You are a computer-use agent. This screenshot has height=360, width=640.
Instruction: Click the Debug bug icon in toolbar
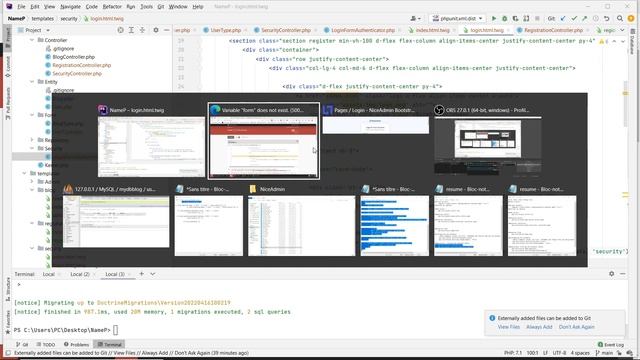pyautogui.click(x=504, y=18)
